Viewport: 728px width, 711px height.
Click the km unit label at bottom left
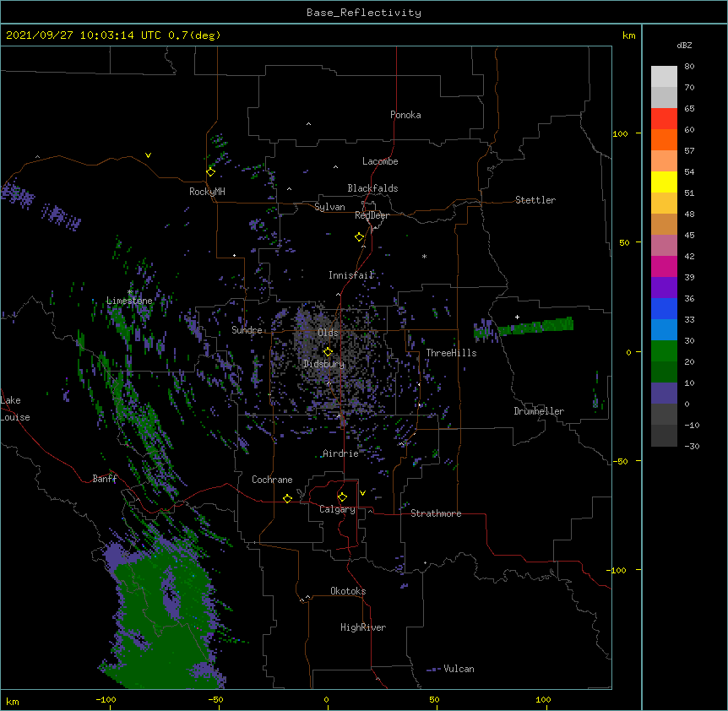click(13, 701)
